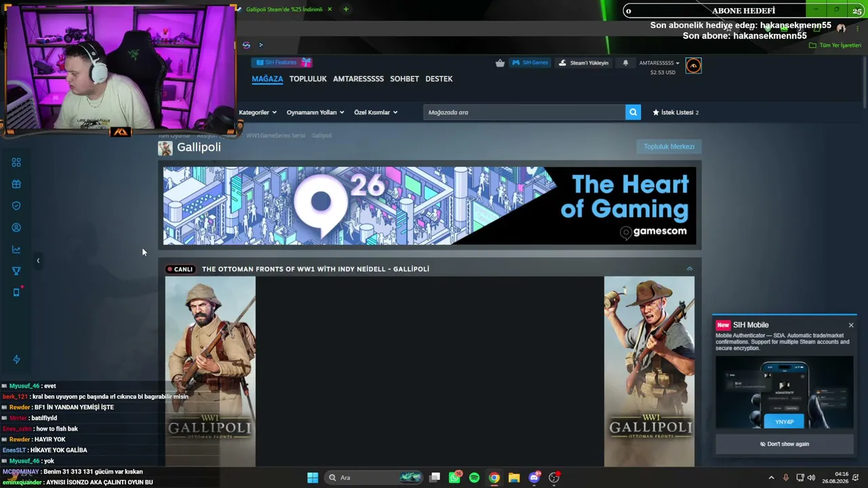The height and width of the screenshot is (488, 868).
Task: Close the Gallipoli browser tab
Action: (x=330, y=9)
